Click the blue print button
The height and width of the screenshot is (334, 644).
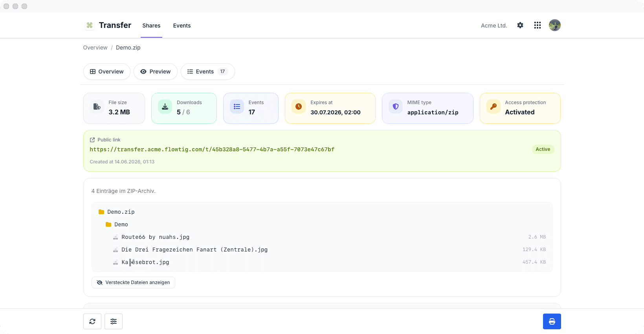pos(552,321)
